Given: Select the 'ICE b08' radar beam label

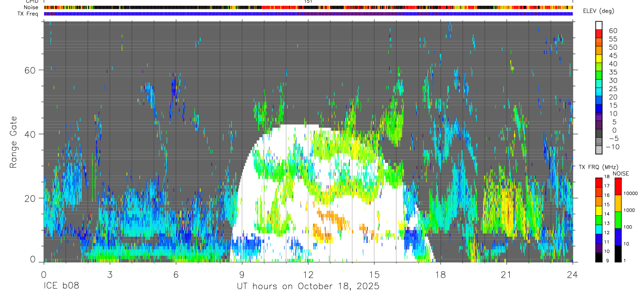Looking at the screenshot, I should (63, 287).
